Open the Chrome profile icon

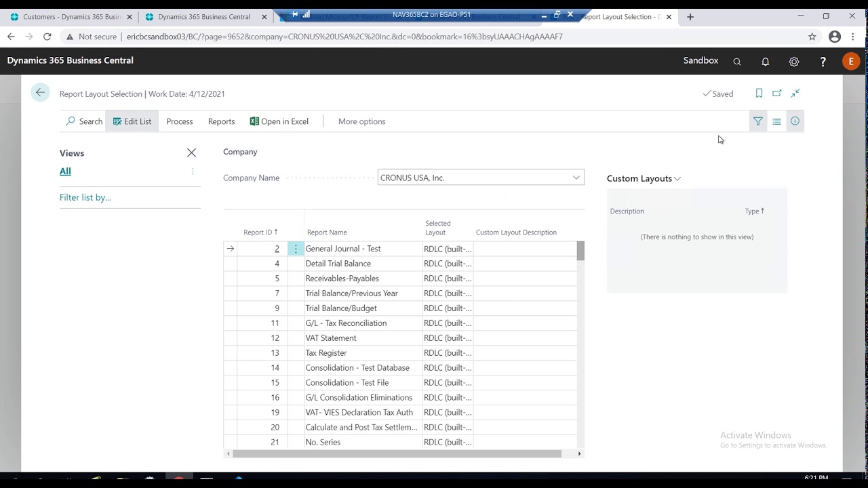[x=835, y=37]
